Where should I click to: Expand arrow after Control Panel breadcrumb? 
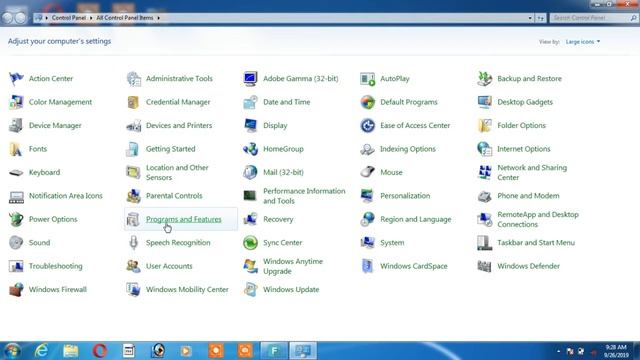91,18
